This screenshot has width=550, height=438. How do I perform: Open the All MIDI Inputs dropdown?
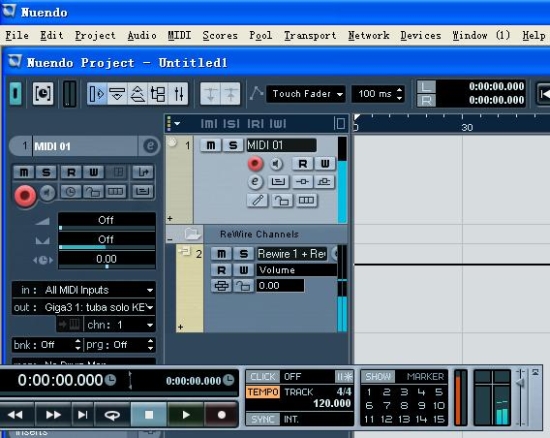[x=84, y=290]
